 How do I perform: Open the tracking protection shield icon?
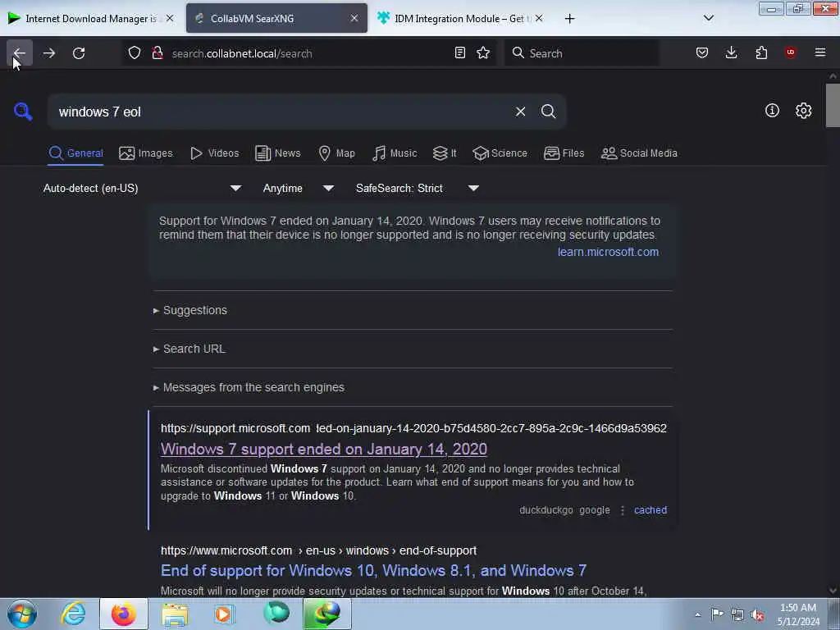(x=135, y=53)
